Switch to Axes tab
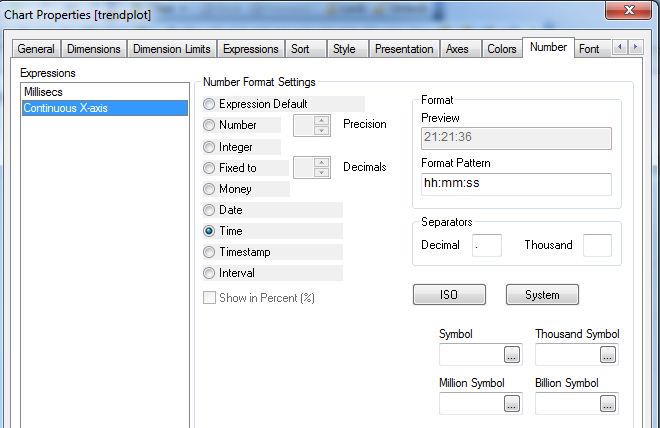This screenshot has width=660, height=428. (460, 49)
